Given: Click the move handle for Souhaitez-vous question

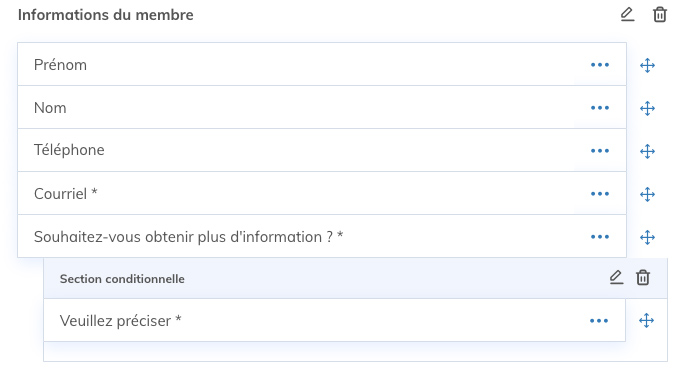Looking at the screenshot, I should pyautogui.click(x=647, y=237).
